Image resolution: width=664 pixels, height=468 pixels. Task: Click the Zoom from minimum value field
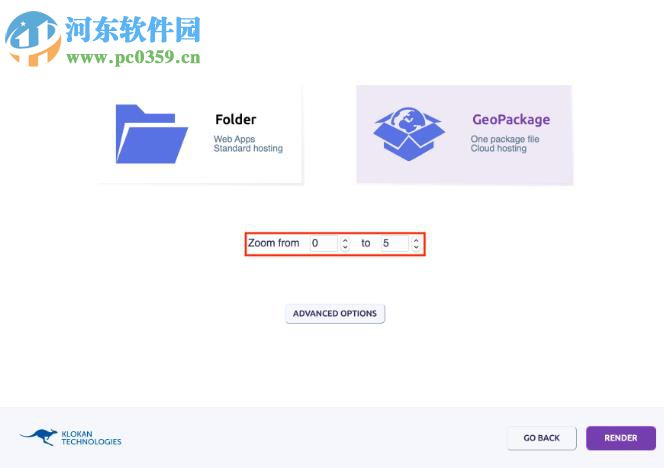pos(324,243)
